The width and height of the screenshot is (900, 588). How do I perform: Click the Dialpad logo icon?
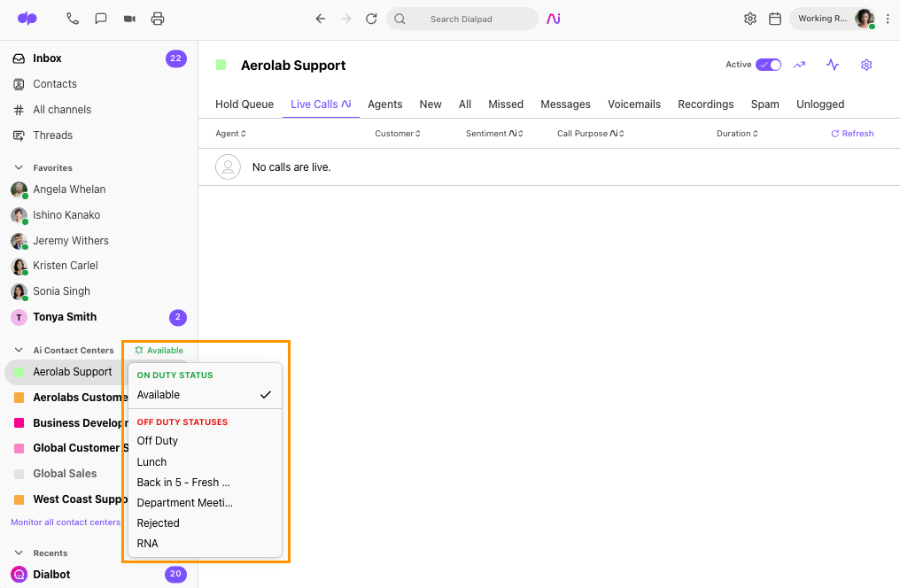(27, 19)
